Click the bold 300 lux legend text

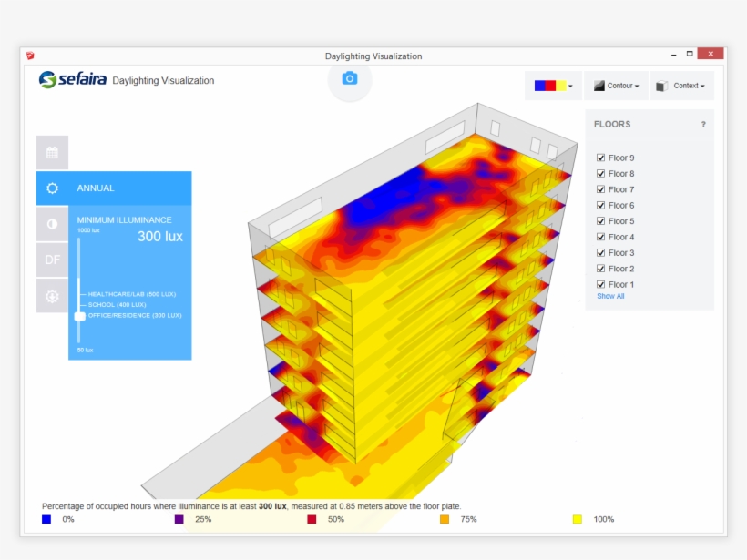click(271, 504)
